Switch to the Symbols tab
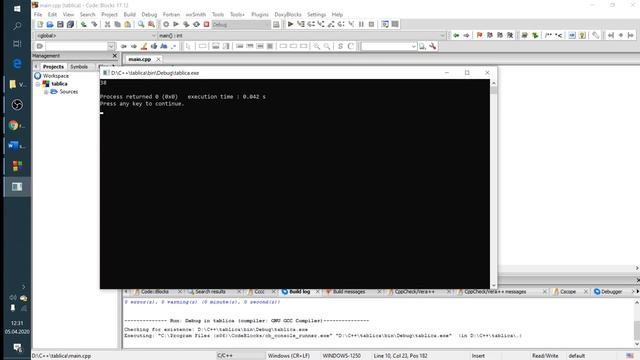Image resolution: width=640 pixels, height=360 pixels. pyautogui.click(x=79, y=67)
